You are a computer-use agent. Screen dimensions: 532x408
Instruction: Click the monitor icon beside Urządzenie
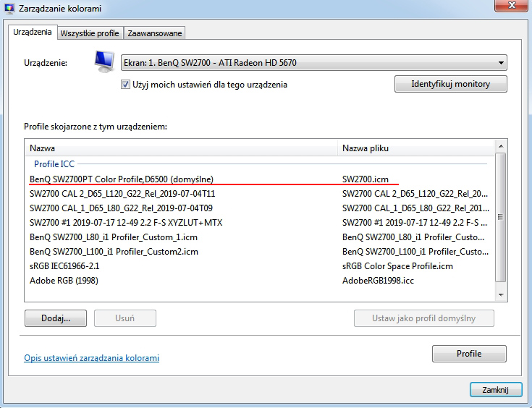coord(104,61)
